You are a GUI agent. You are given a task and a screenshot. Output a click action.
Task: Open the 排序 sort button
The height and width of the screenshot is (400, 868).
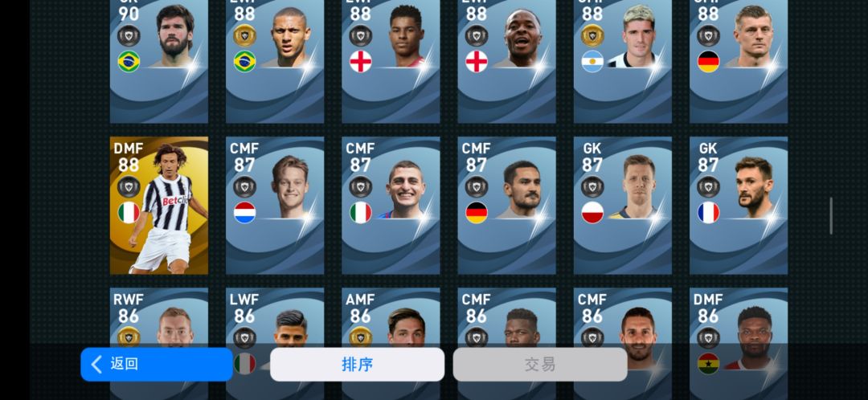(x=357, y=364)
